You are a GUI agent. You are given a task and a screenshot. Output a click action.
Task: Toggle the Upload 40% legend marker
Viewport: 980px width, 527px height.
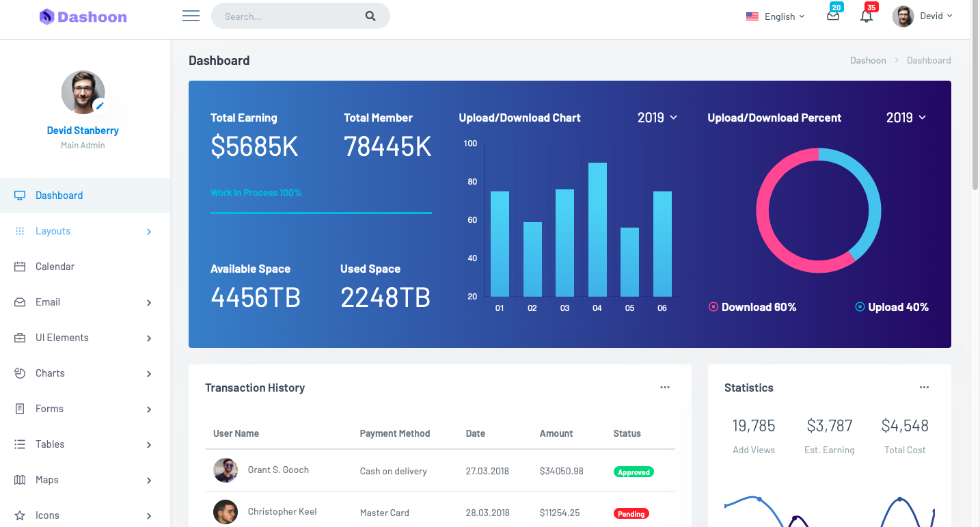tap(860, 308)
